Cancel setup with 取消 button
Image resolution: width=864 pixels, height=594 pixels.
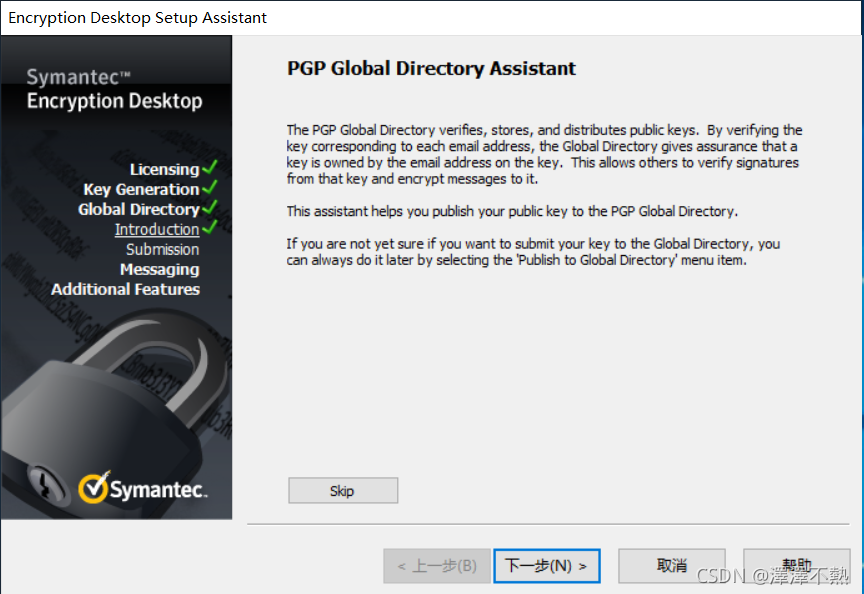pos(672,566)
